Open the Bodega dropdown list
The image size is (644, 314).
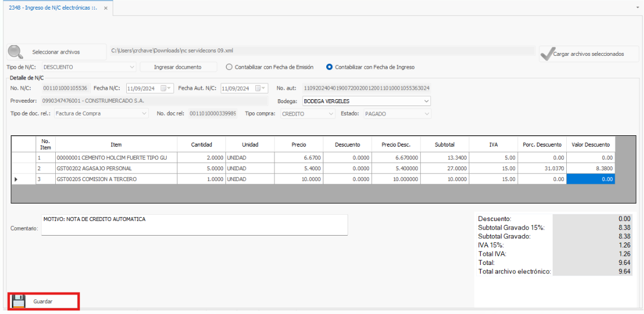tap(425, 101)
